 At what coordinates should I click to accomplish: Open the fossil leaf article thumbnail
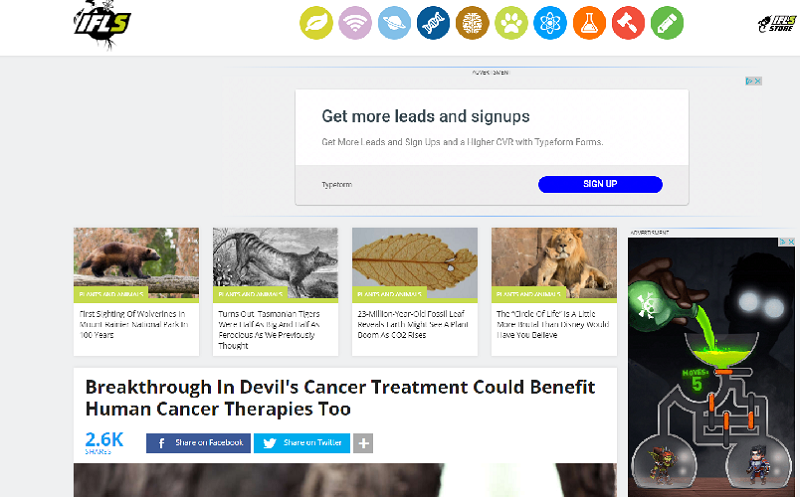point(415,263)
